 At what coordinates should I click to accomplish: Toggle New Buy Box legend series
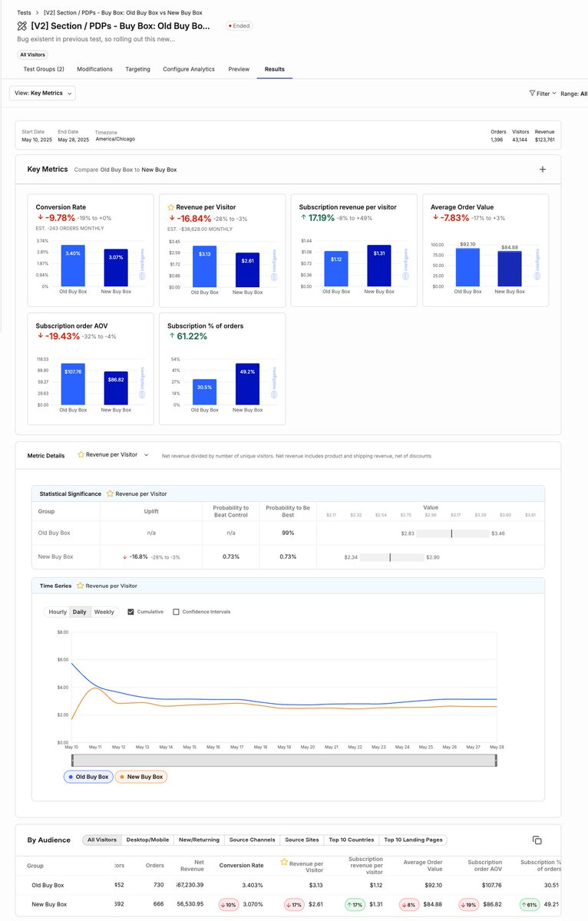(141, 777)
